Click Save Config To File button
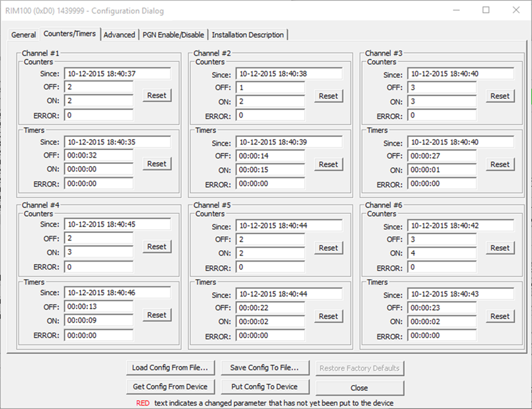This screenshot has height=409, width=532. (264, 368)
